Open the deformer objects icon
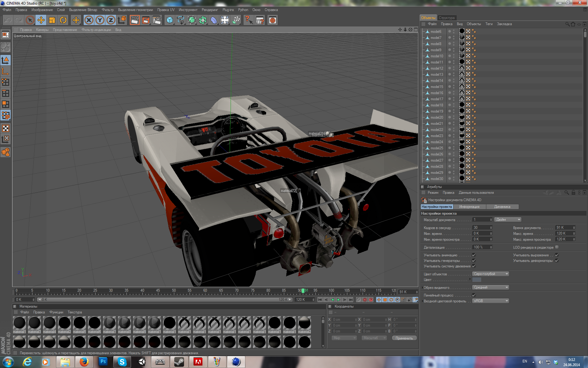Viewport: 588px width, 368px height. [x=214, y=20]
